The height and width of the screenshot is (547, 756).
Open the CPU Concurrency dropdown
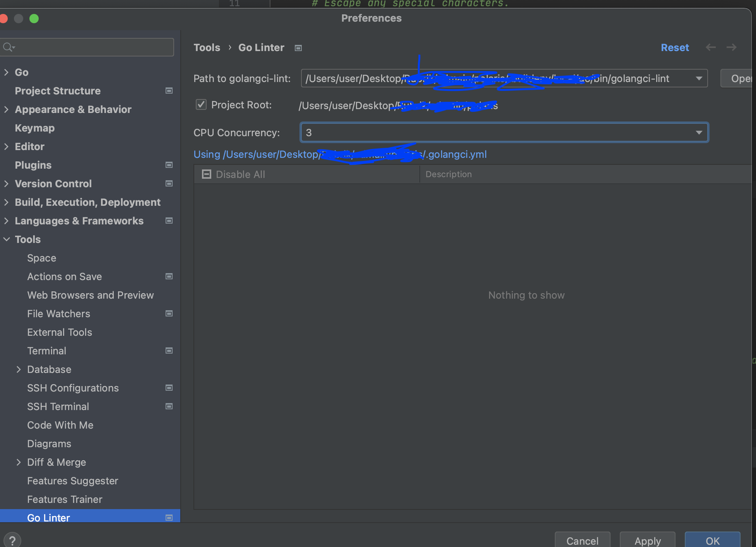tap(699, 133)
